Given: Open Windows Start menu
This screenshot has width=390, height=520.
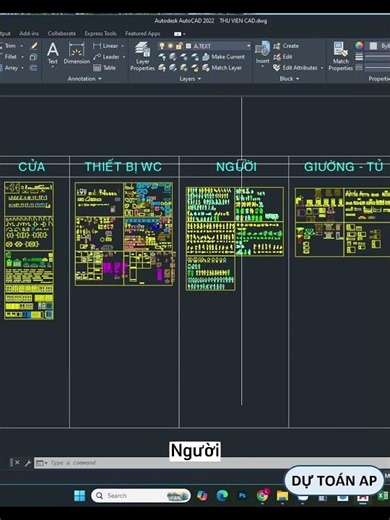Looking at the screenshot, I should pyautogui.click(x=79, y=496).
